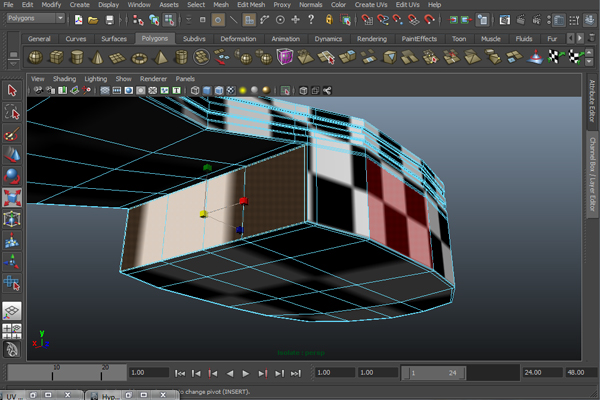The width and height of the screenshot is (600, 400).
Task: Switch to the Surfaces shelf tab
Action: pos(114,39)
